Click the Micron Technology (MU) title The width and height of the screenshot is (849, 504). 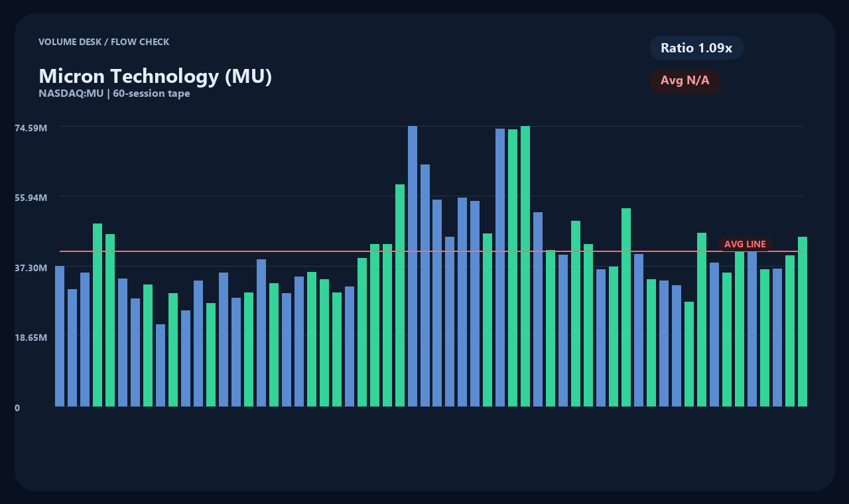pyautogui.click(x=155, y=76)
